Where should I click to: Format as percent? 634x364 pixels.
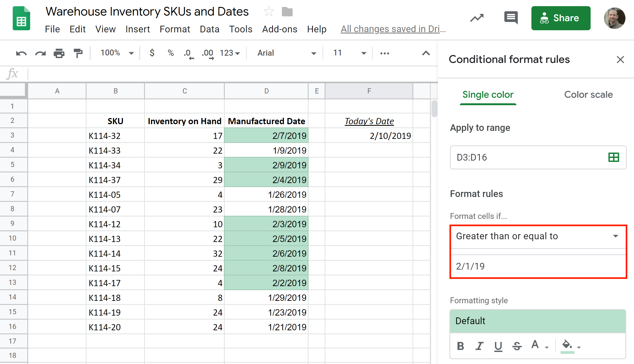click(x=171, y=53)
